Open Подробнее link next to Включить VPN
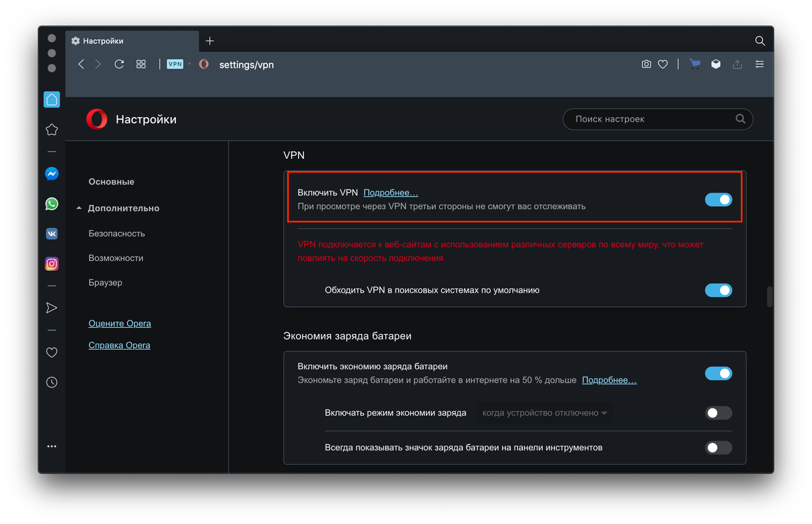The width and height of the screenshot is (812, 524). (x=391, y=193)
